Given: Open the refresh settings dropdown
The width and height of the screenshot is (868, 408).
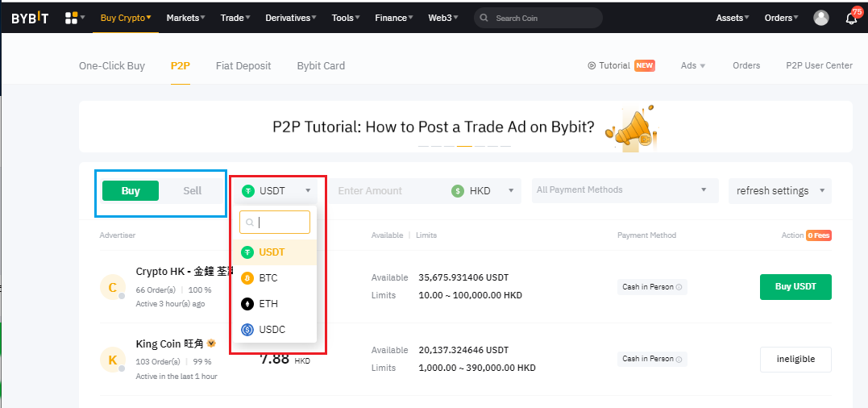Looking at the screenshot, I should point(779,191).
